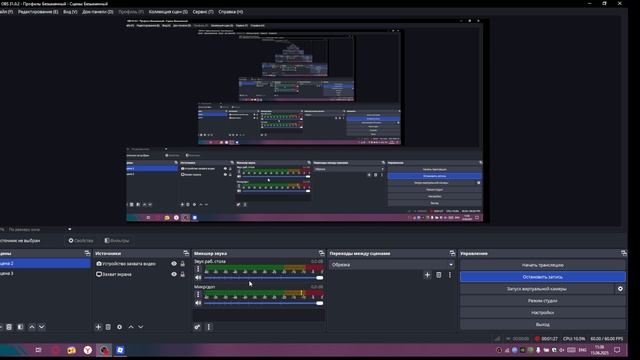Click the Фильтры filters button
Image resolution: width=640 pixels, height=360 pixels.
tap(117, 241)
